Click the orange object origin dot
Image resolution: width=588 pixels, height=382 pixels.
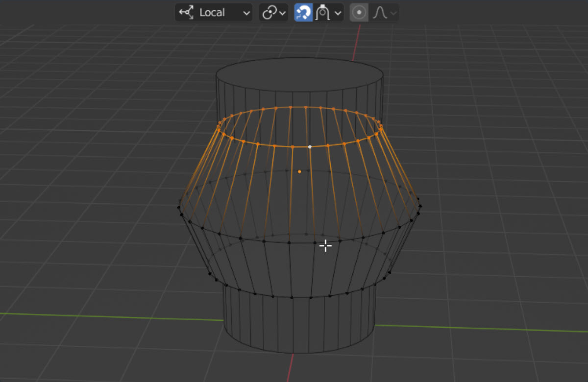298,171
